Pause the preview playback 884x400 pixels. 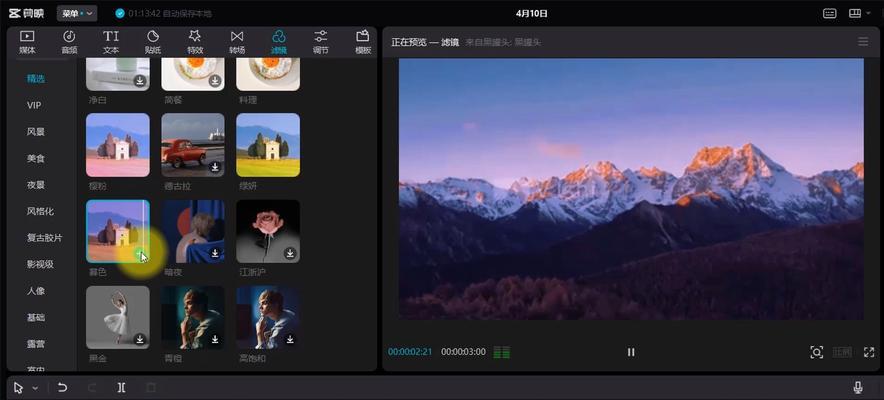coord(631,352)
